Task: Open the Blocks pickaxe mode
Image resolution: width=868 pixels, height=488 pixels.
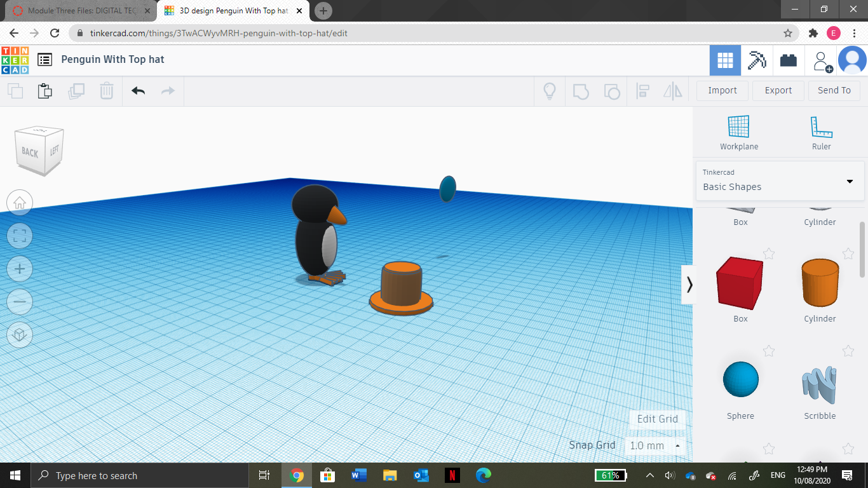Action: (x=757, y=60)
